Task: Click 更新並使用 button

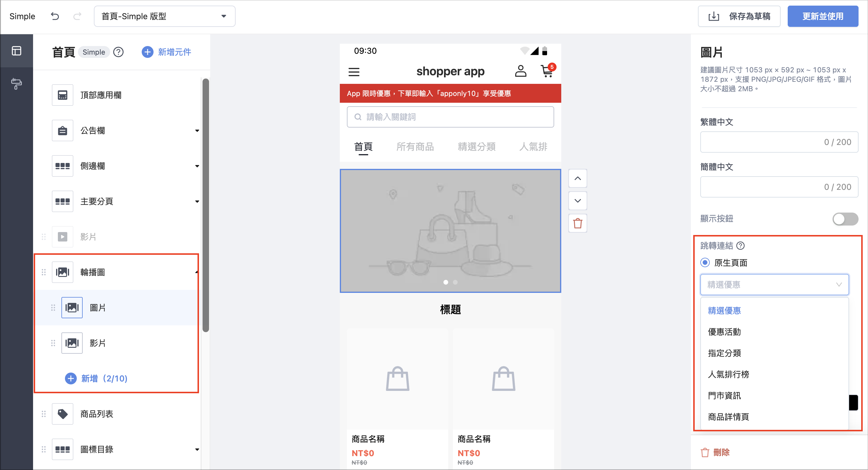Action: tap(823, 16)
